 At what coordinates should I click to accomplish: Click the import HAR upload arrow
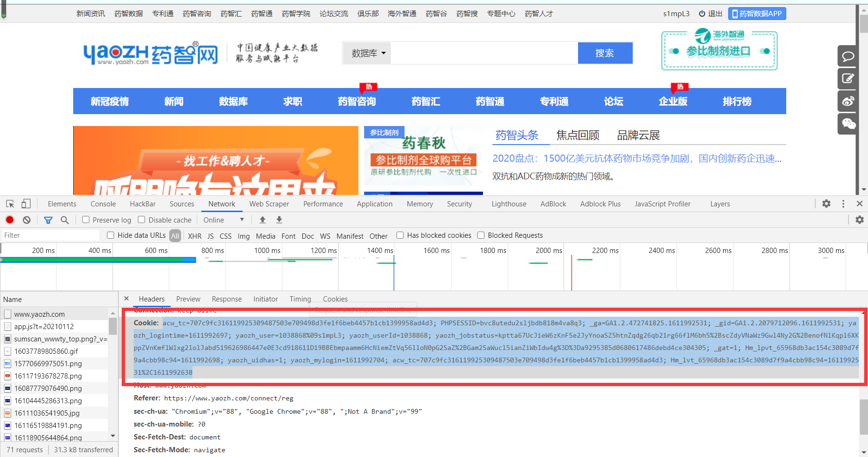[262, 220]
